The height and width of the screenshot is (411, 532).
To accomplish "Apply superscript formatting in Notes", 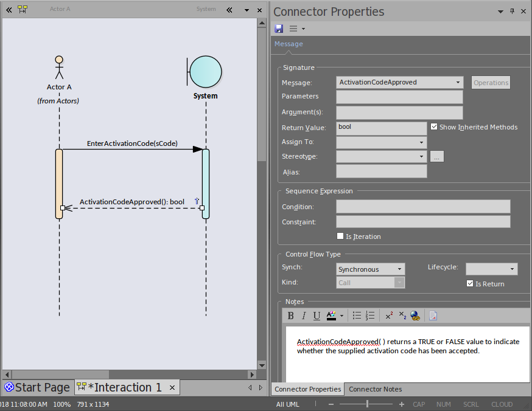I will pos(389,316).
